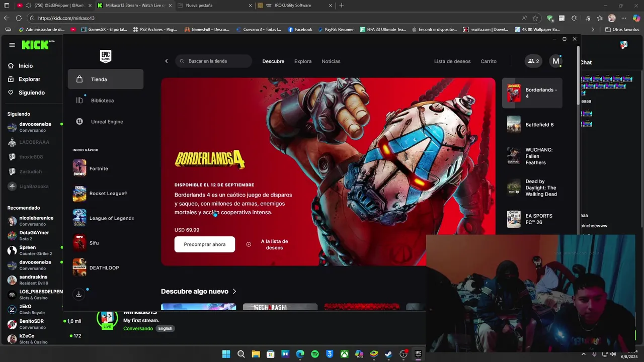This screenshot has width=644, height=362.
Task: Click the English language tag
Action: (x=165, y=328)
